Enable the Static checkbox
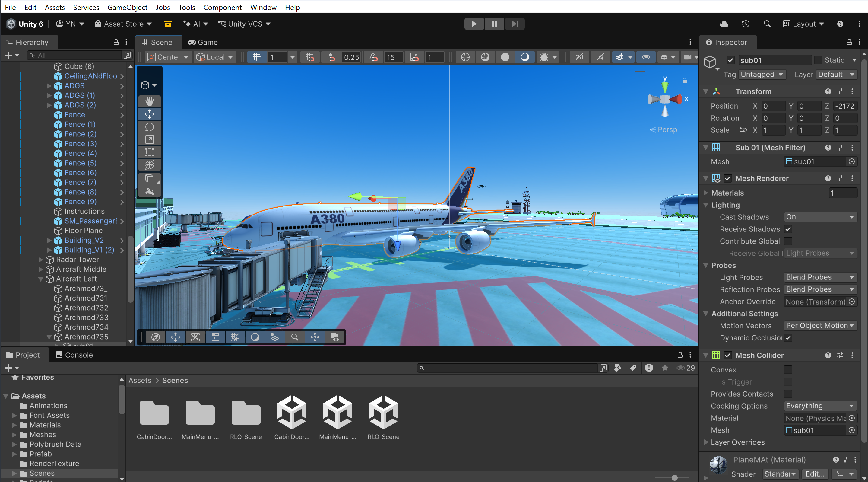868x482 pixels. 818,60
